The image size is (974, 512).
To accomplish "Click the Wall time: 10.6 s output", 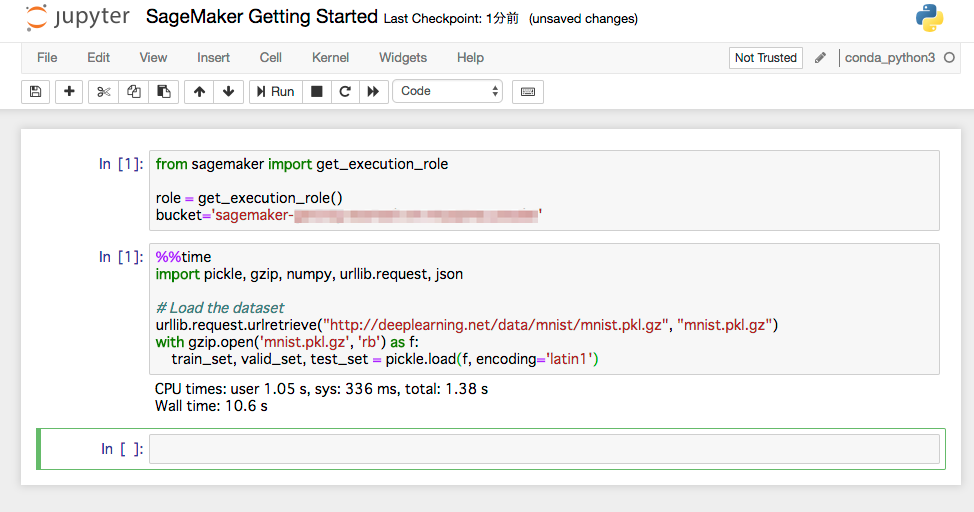I will pyautogui.click(x=211, y=406).
